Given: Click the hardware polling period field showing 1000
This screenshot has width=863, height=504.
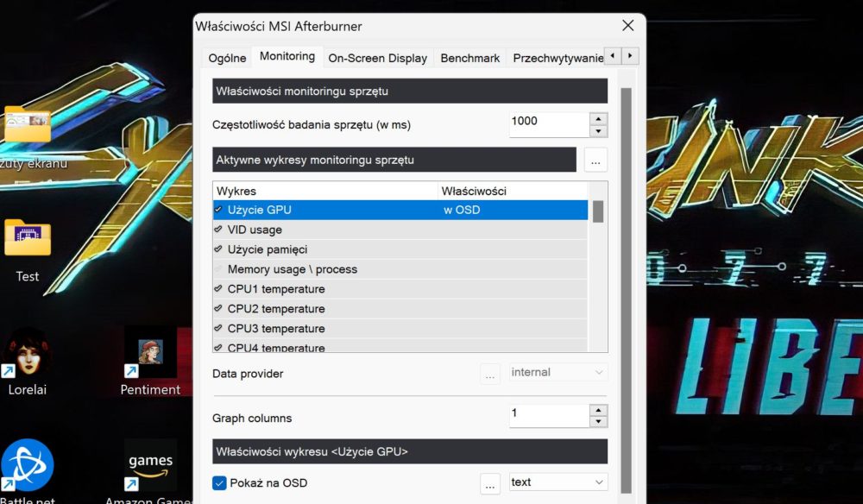Looking at the screenshot, I should [549, 124].
